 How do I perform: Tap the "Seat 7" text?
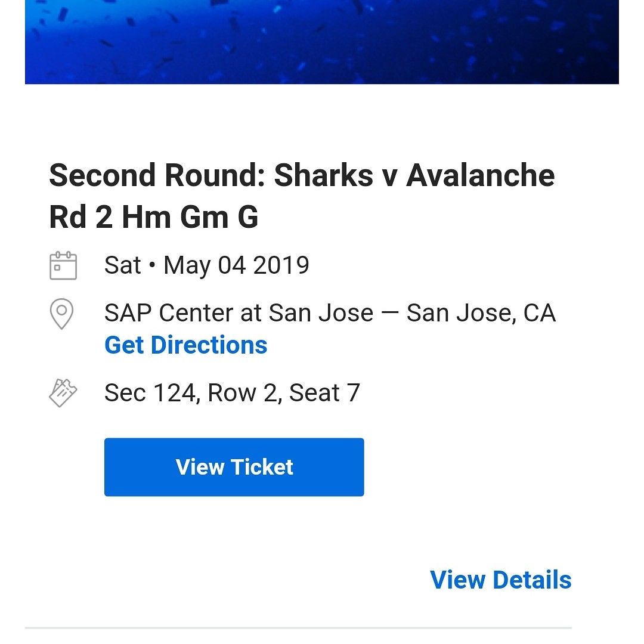324,393
